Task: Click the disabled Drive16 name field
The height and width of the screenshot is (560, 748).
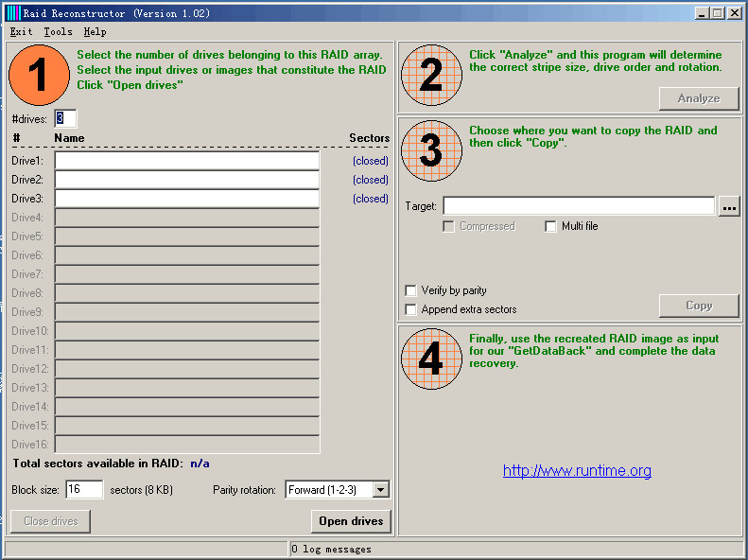Action: 187,444
